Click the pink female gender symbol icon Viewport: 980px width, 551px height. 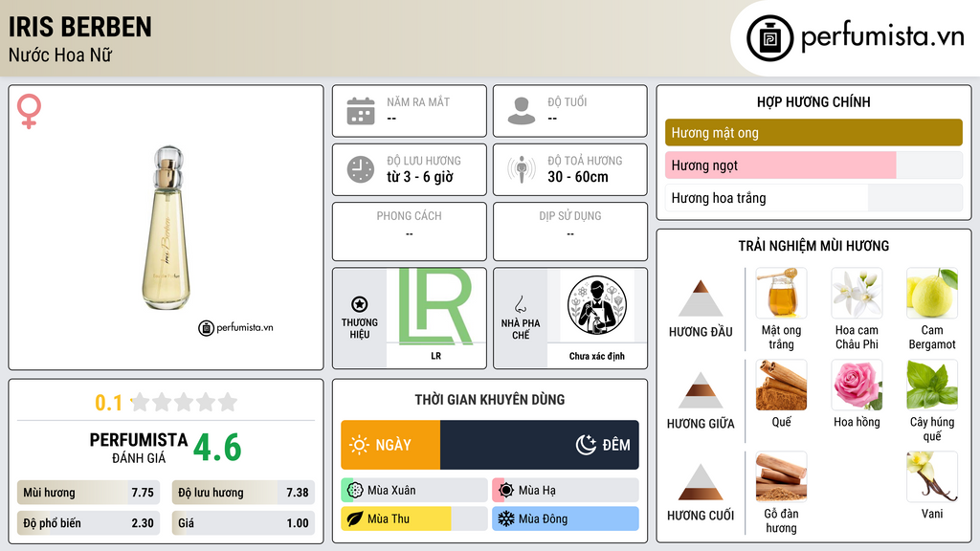point(29,111)
